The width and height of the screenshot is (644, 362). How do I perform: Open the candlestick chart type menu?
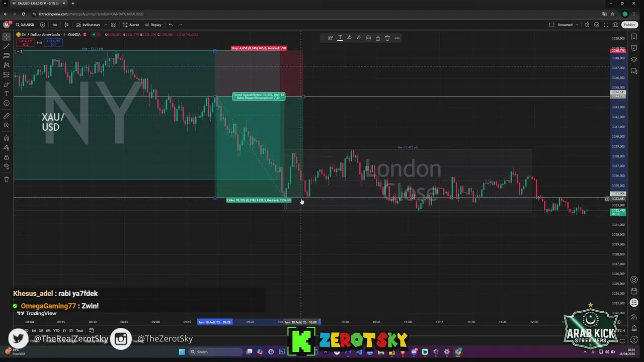pyautogui.click(x=66, y=25)
